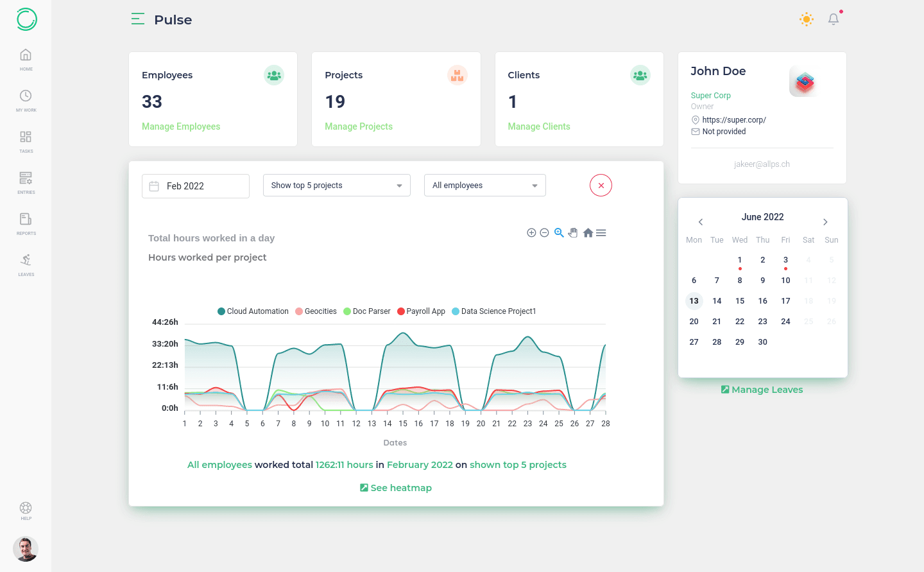Screen dimensions: 924x572
Task: Click the zoom in chart icon
Action: click(x=531, y=233)
